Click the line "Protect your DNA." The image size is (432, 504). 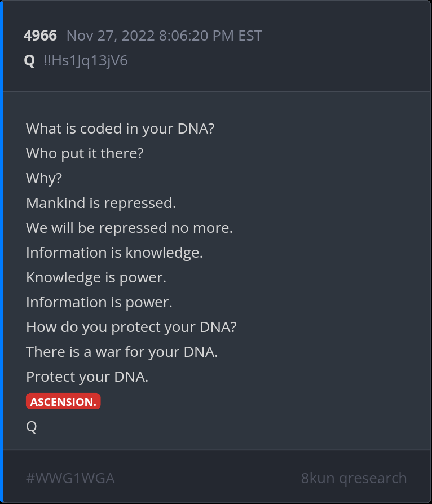(87, 377)
